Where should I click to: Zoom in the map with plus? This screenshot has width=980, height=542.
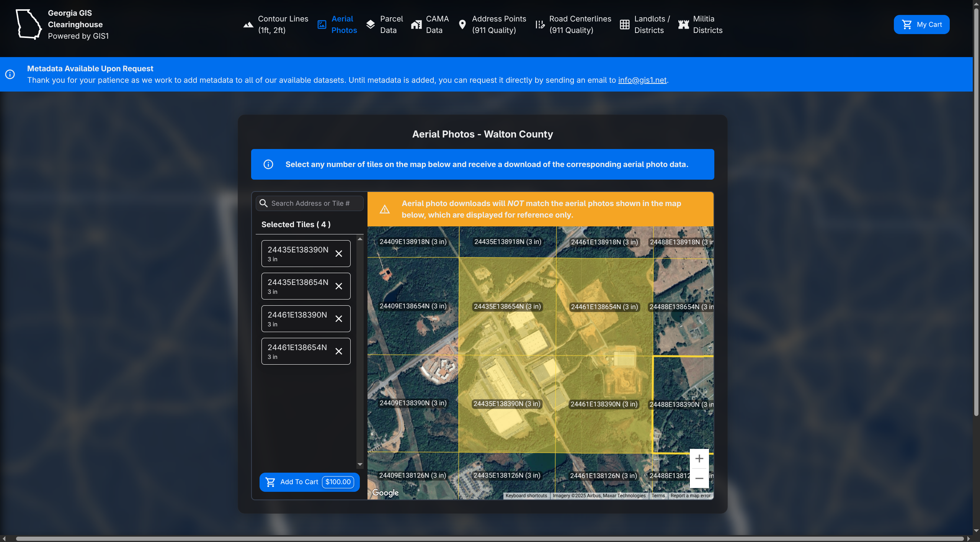(x=699, y=458)
